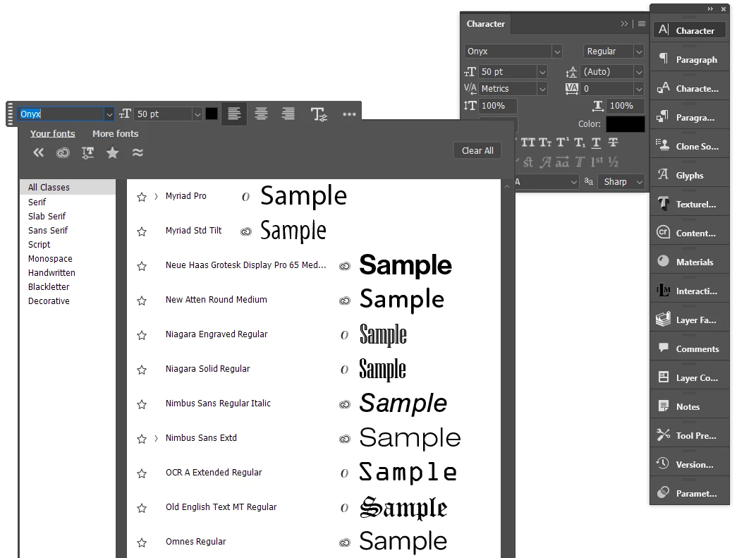The image size is (756, 558).
Task: Open more options ellipsis in options bar
Action: pos(349,114)
